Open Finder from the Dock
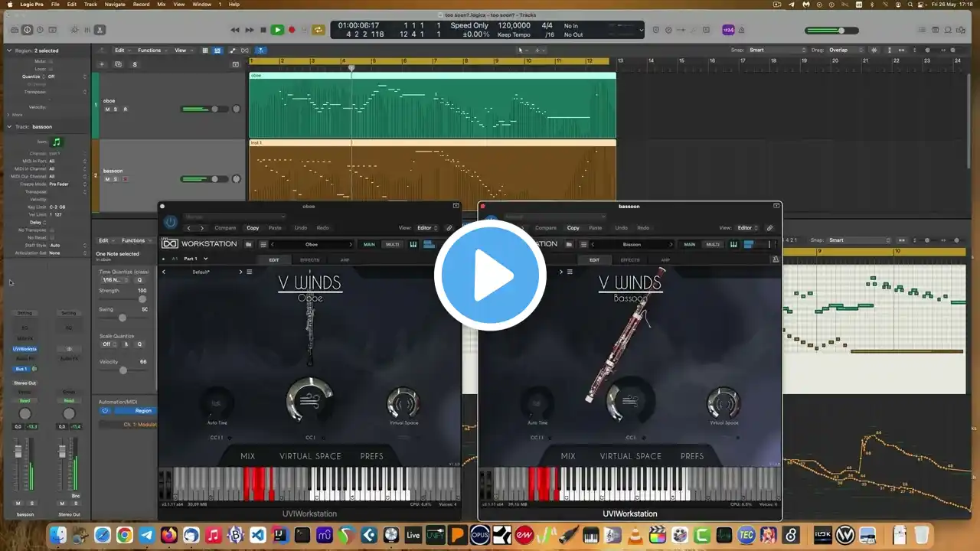Image resolution: width=980 pixels, height=551 pixels. coord(58,535)
